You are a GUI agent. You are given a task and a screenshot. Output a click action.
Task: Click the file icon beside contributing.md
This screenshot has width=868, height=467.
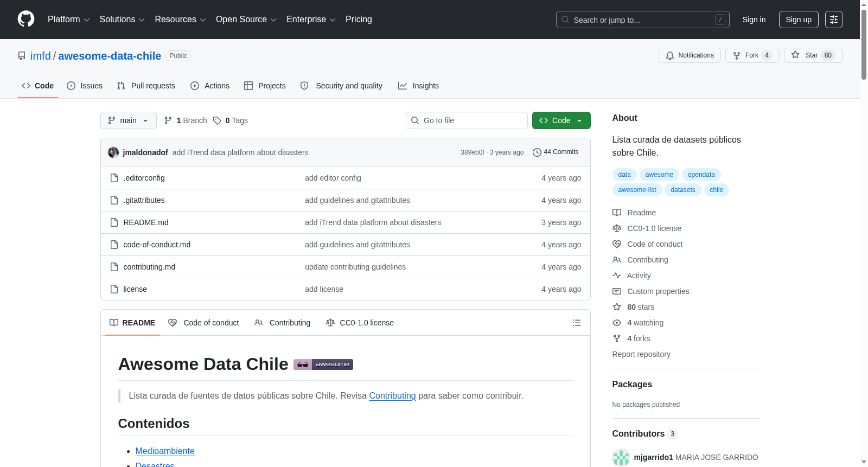point(114,267)
